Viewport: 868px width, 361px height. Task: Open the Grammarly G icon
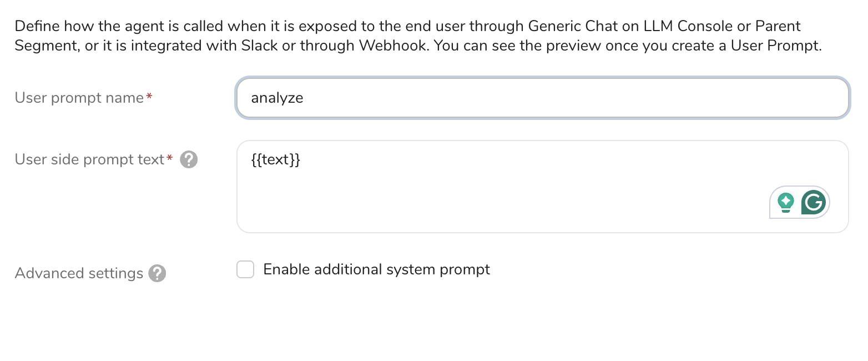click(x=814, y=202)
